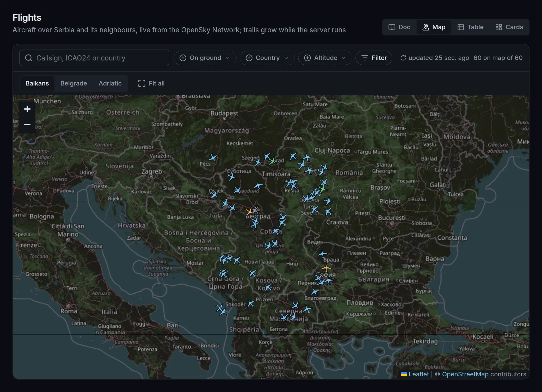Open the On ground filter dropdown

point(205,58)
